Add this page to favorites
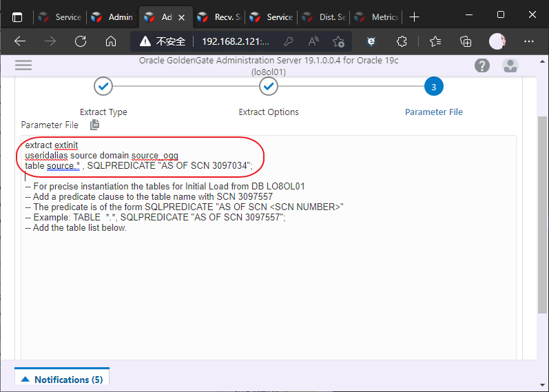The image size is (549, 392). 338,41
